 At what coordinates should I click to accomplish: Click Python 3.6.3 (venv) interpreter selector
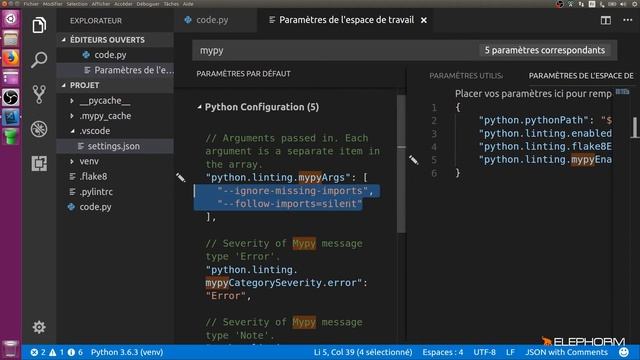click(127, 352)
